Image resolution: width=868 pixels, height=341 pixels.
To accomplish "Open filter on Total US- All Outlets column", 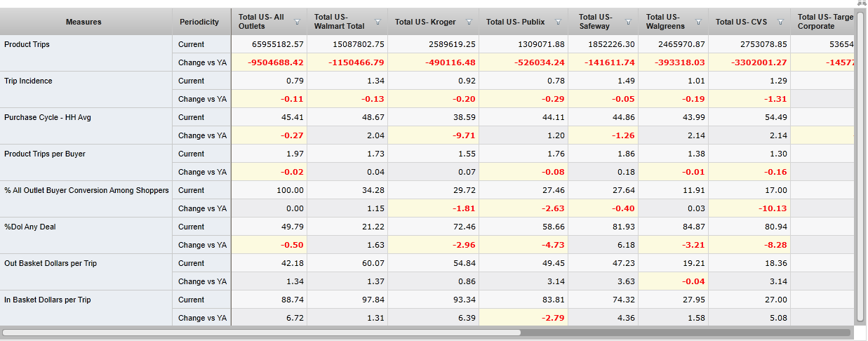I will [x=297, y=22].
